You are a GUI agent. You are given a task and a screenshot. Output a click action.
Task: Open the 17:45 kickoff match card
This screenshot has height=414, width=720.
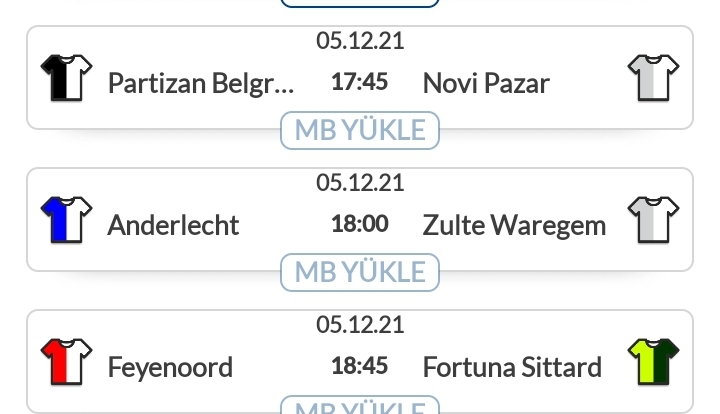360,78
